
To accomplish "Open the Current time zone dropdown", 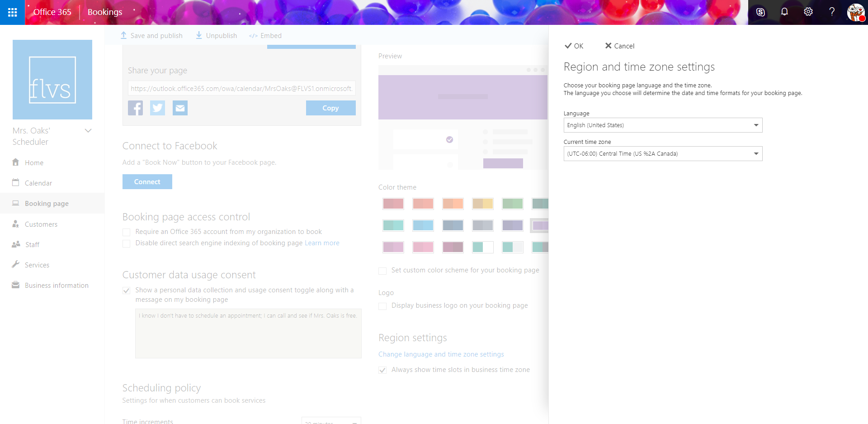I will [x=663, y=153].
